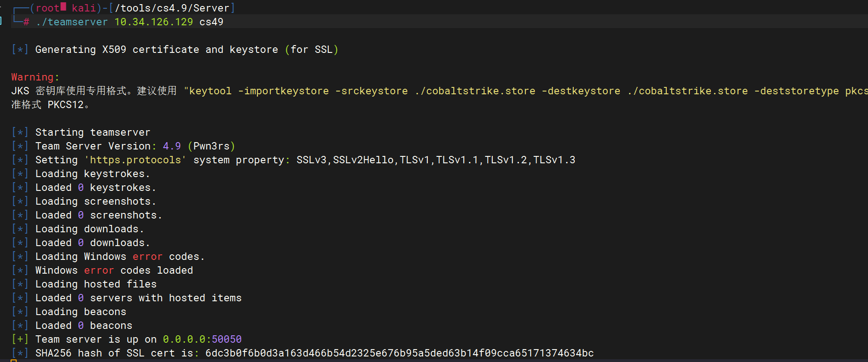Click the 'root' user in prompt
The image size is (868, 362).
[47, 8]
